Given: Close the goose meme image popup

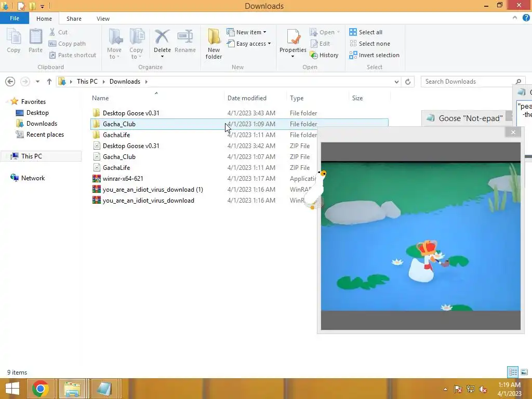Looking at the screenshot, I should [x=513, y=132].
